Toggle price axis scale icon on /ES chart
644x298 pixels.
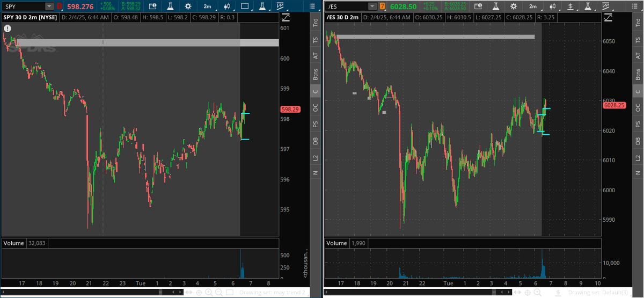pyautogui.click(x=609, y=17)
